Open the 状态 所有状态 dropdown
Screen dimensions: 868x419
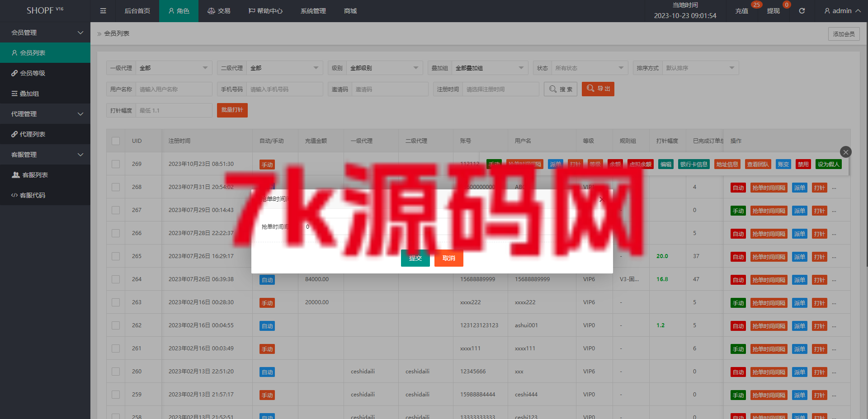tap(590, 68)
